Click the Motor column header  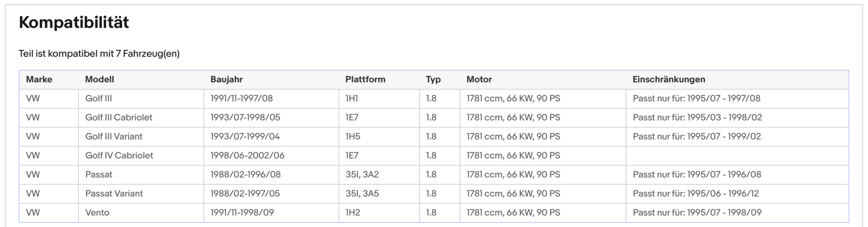tap(479, 79)
